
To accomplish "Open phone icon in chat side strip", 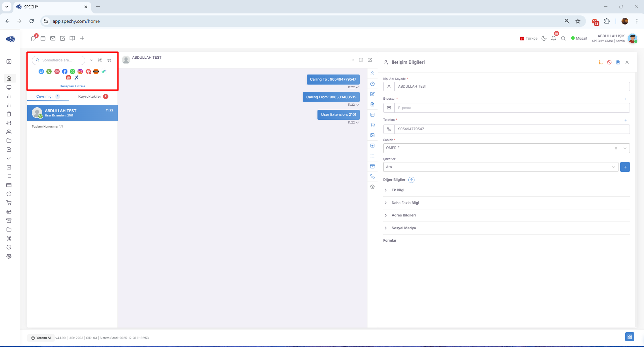I will coord(373,177).
